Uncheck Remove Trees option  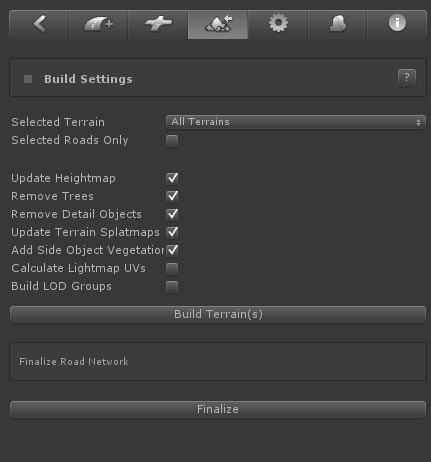click(x=172, y=196)
